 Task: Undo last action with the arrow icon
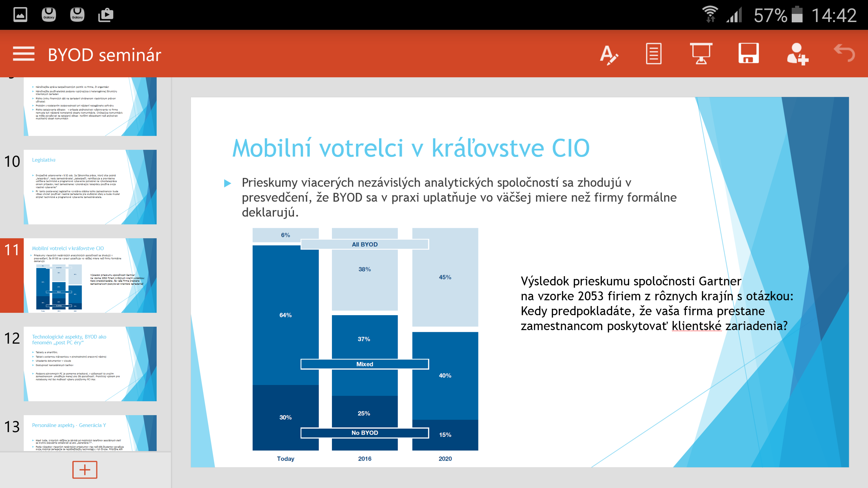point(844,53)
